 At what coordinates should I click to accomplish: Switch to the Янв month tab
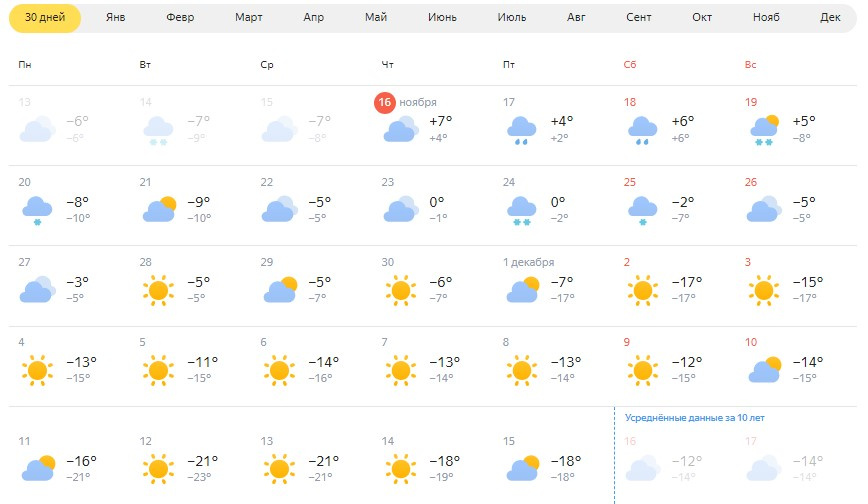tap(116, 18)
